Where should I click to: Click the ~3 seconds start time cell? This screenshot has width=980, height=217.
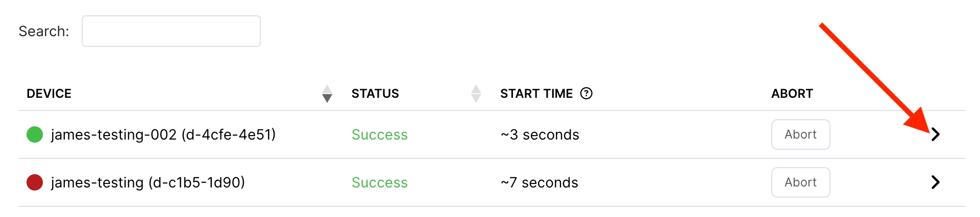(540, 134)
